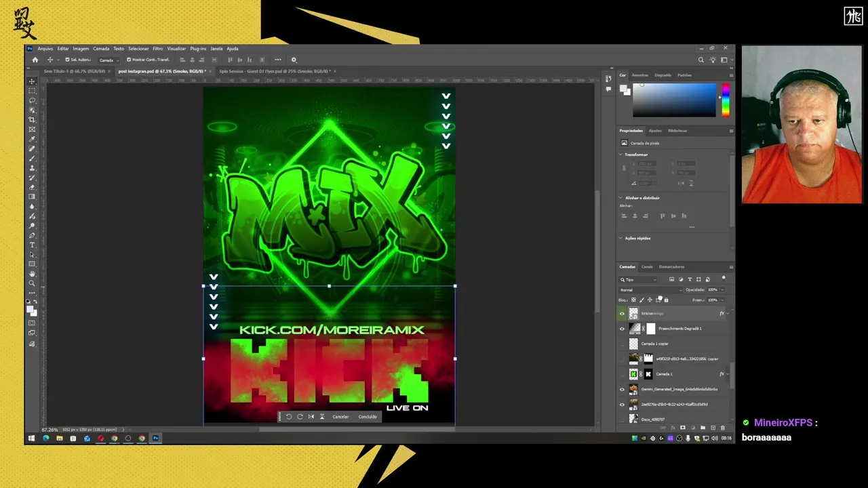
Task: Select the Hand tool
Action: (32, 274)
